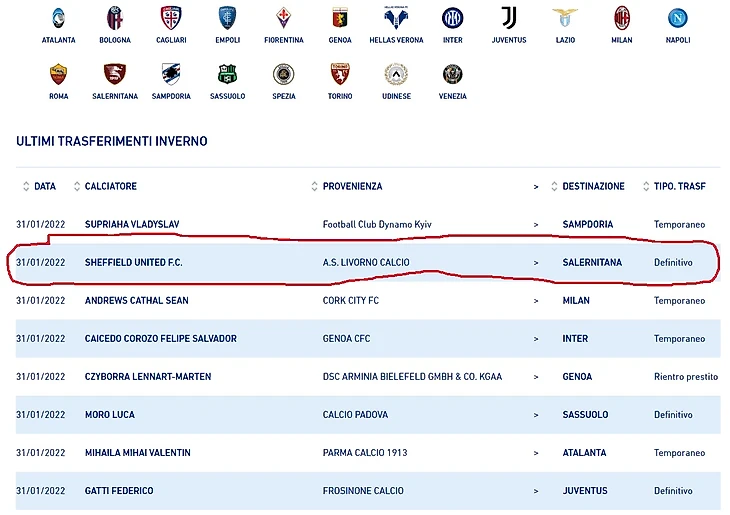Click the Fiorentina lily logo
The height and width of the screenshot is (515, 730).
click(x=284, y=18)
